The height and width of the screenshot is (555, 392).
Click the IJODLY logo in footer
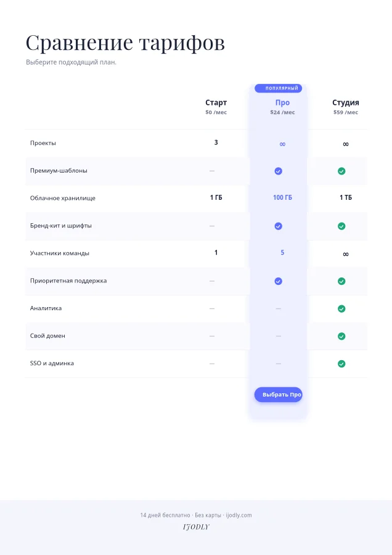tap(196, 527)
